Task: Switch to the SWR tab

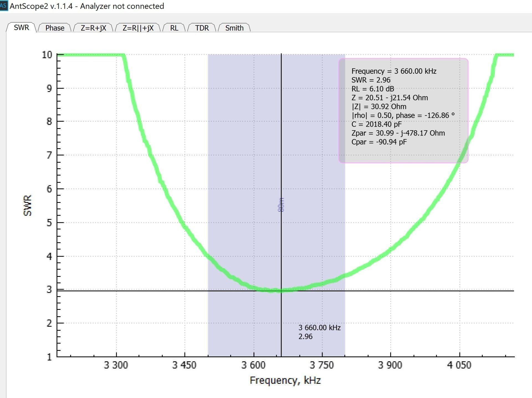Action: pyautogui.click(x=21, y=28)
